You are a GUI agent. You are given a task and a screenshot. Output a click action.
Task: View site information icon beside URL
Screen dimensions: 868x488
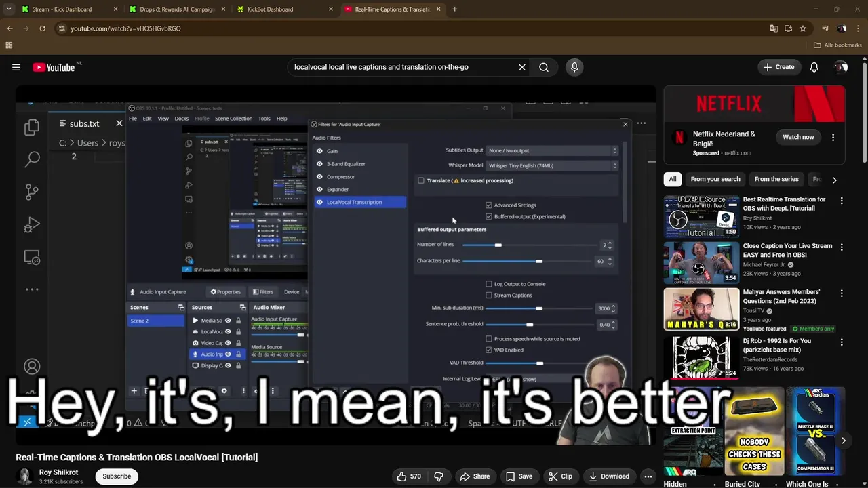(62, 28)
